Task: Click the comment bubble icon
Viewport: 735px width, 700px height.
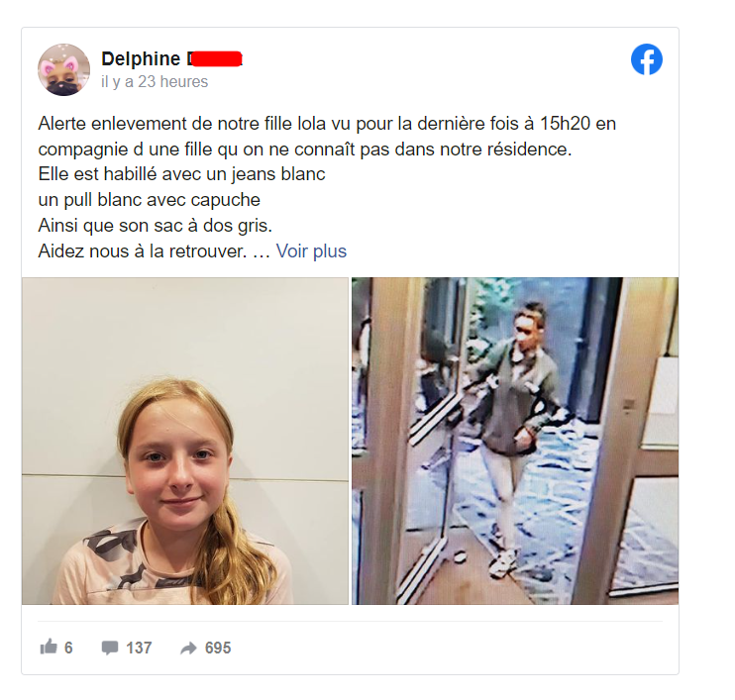Action: tap(110, 648)
